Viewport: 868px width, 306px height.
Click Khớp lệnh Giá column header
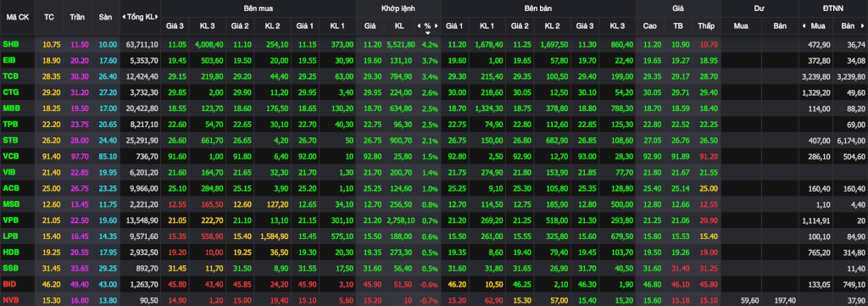[370, 26]
